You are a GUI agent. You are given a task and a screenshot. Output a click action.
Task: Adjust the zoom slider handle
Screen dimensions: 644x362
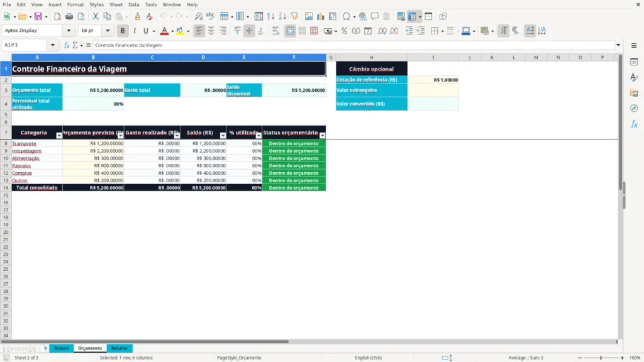601,358
